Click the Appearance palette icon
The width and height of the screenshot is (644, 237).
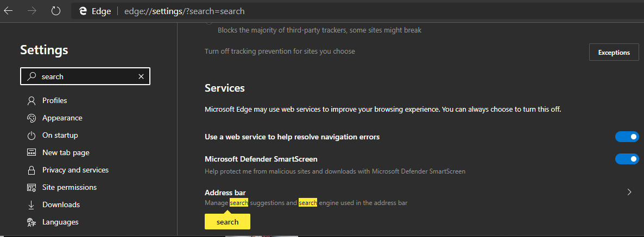31,118
